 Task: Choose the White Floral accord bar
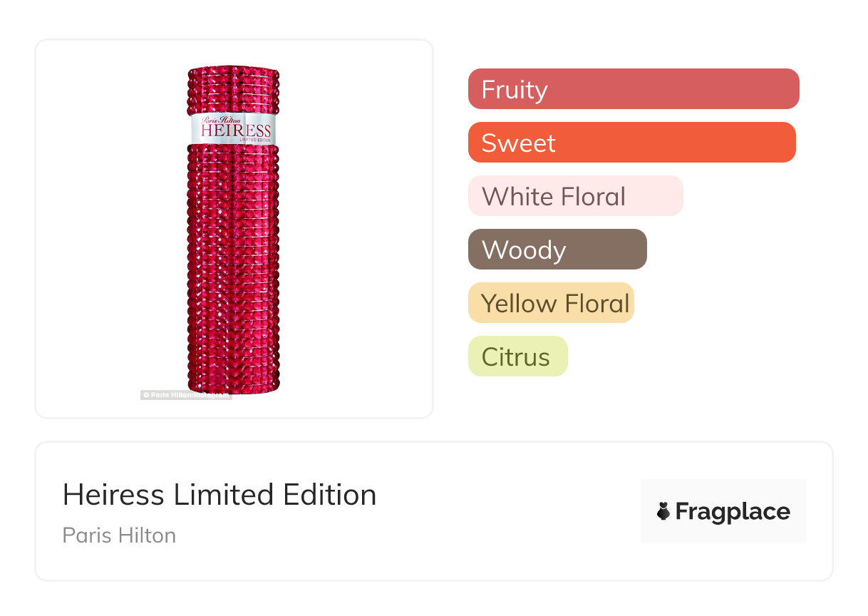(x=575, y=196)
